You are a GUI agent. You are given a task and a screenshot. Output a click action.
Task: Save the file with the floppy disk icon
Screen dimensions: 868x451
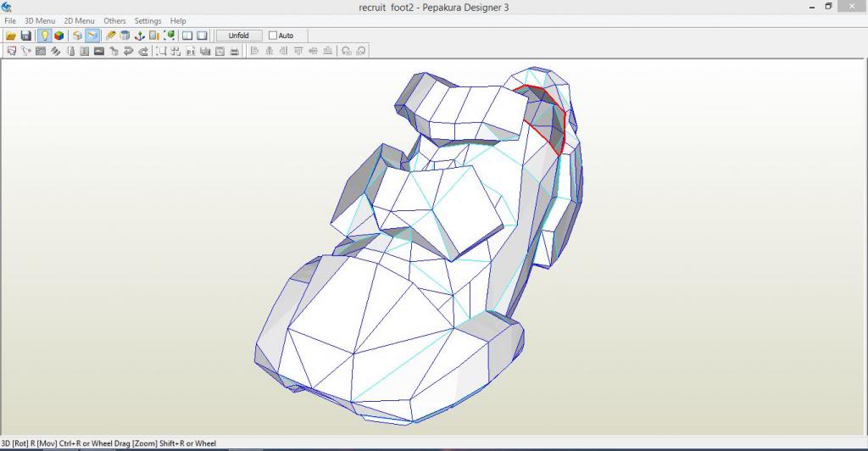coord(25,36)
